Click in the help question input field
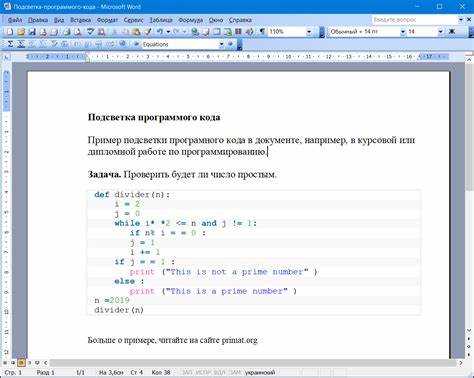The height and width of the screenshot is (378, 474). click(415, 20)
